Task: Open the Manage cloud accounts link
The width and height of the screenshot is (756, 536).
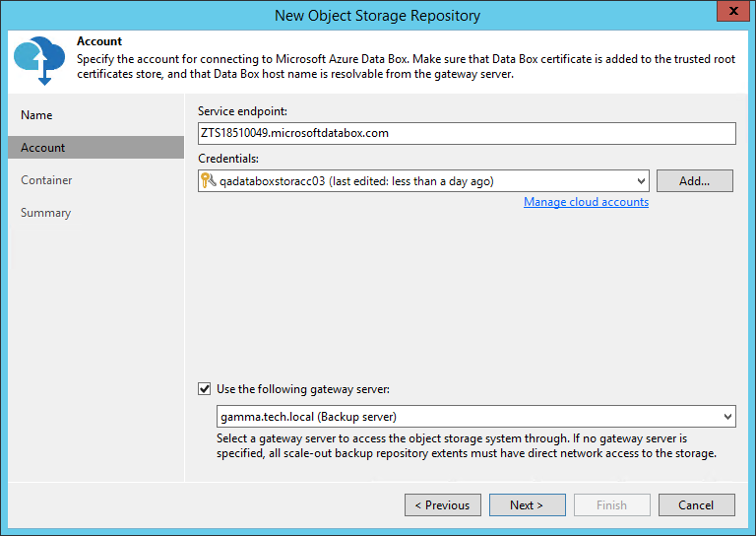Action: pyautogui.click(x=586, y=202)
